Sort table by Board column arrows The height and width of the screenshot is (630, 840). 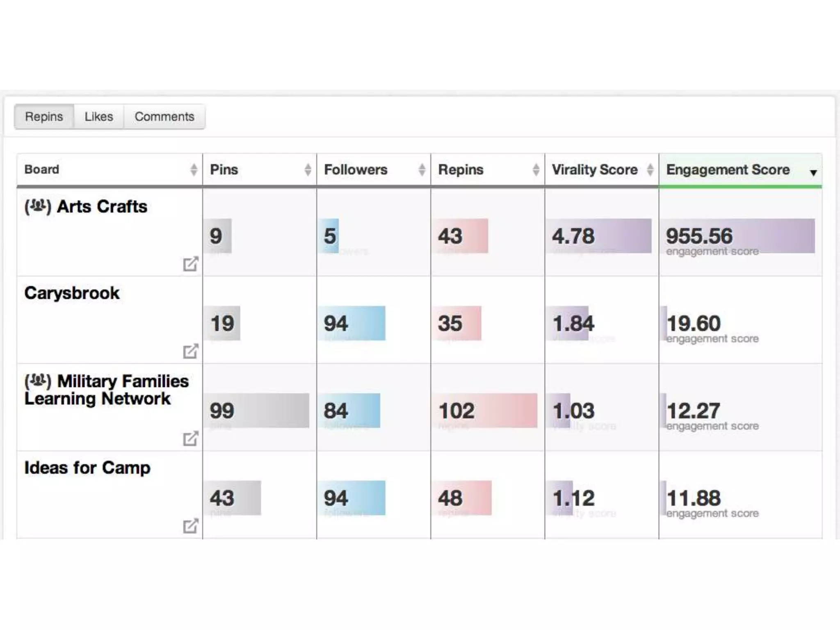pyautogui.click(x=194, y=169)
